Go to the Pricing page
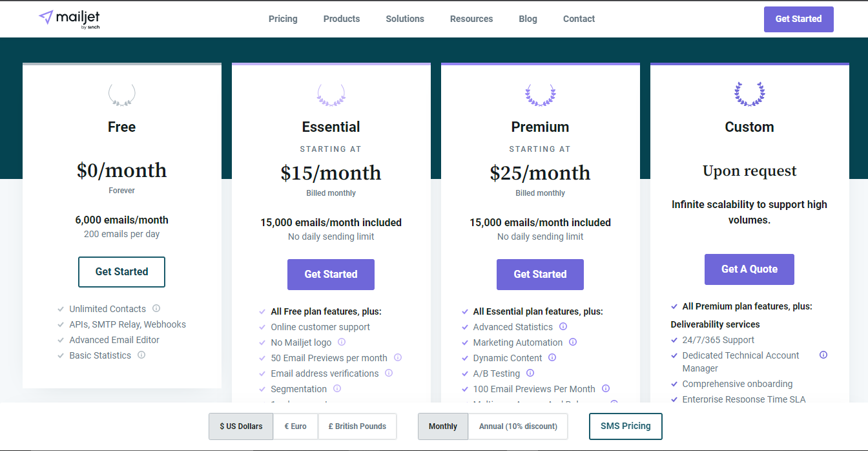Image resolution: width=868 pixels, height=451 pixels. point(283,19)
